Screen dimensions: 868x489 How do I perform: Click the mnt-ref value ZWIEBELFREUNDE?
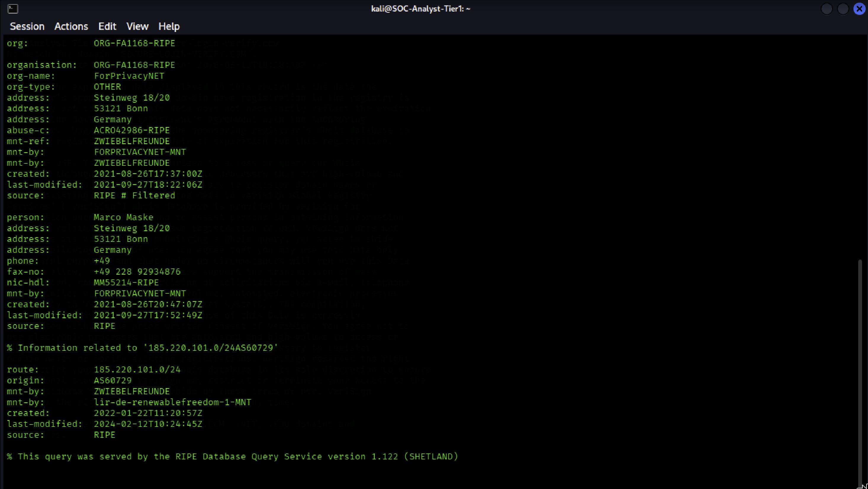pyautogui.click(x=132, y=141)
